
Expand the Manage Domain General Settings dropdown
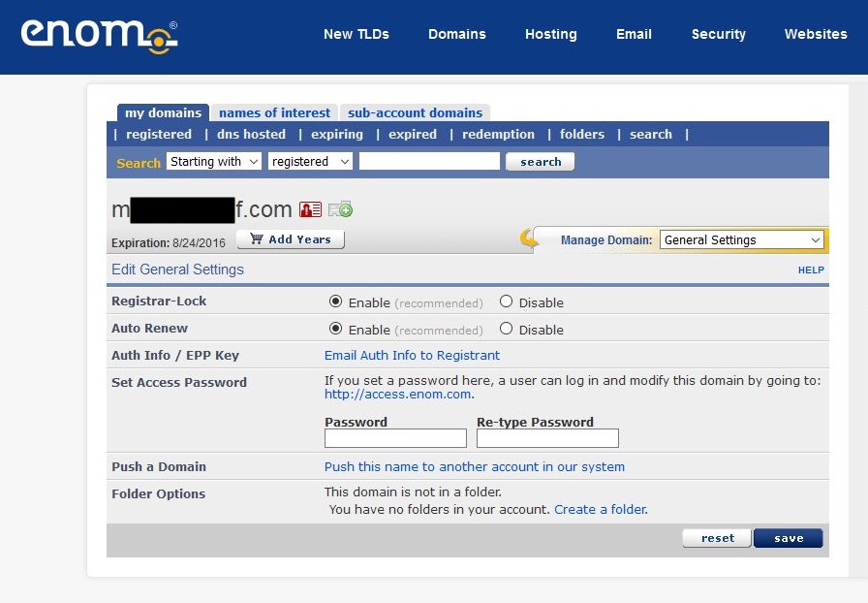click(x=742, y=240)
